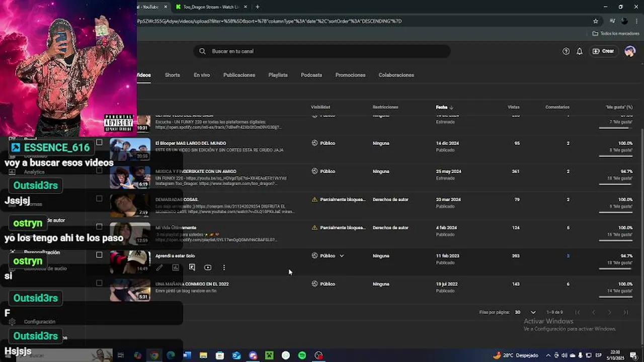Image resolution: width=644 pixels, height=362 pixels.
Task: Open the three-dot options for Aprendí a estar Solo
Action: [x=224, y=268]
